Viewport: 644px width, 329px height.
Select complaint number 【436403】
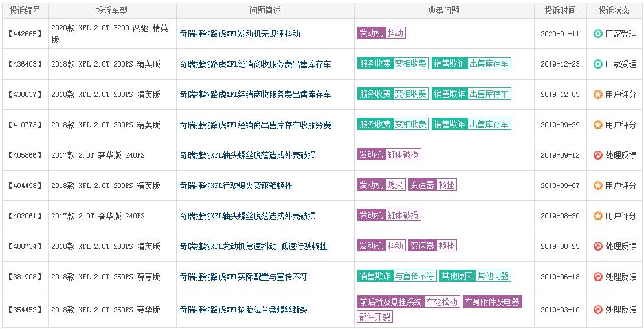pyautogui.click(x=25, y=64)
